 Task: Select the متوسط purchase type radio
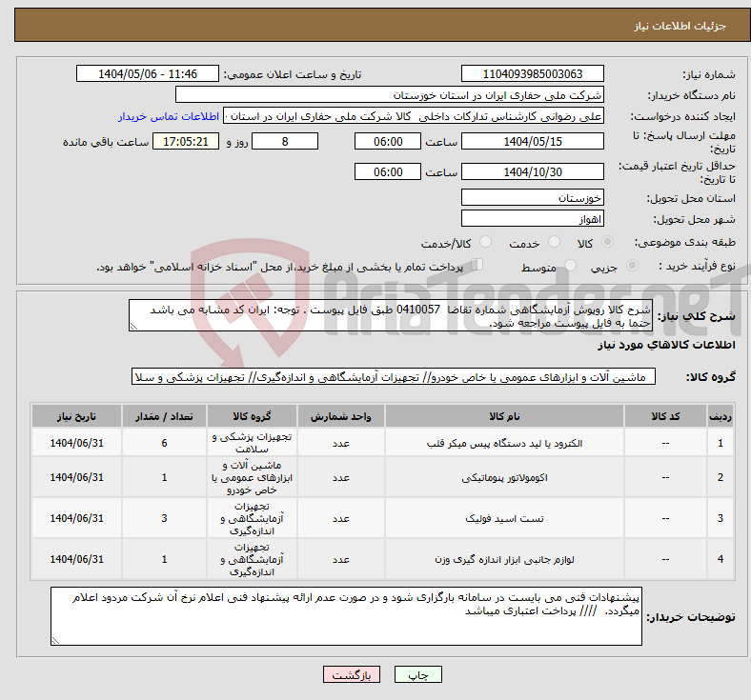pyautogui.click(x=571, y=266)
